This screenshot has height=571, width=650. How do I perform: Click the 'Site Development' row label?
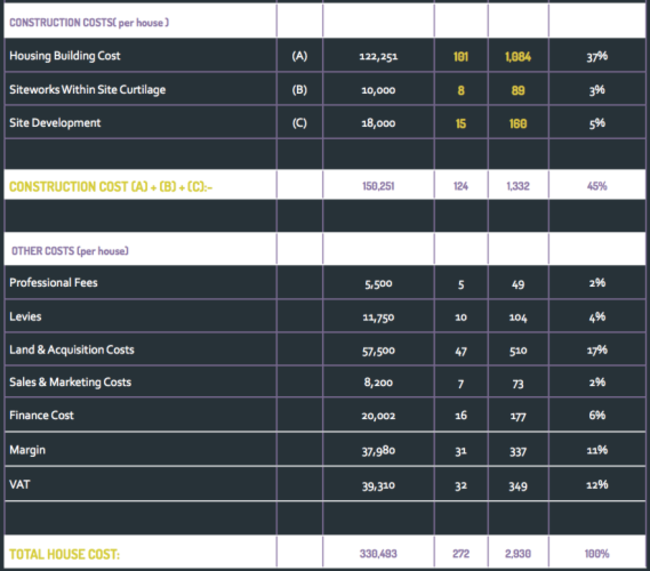tap(55, 123)
